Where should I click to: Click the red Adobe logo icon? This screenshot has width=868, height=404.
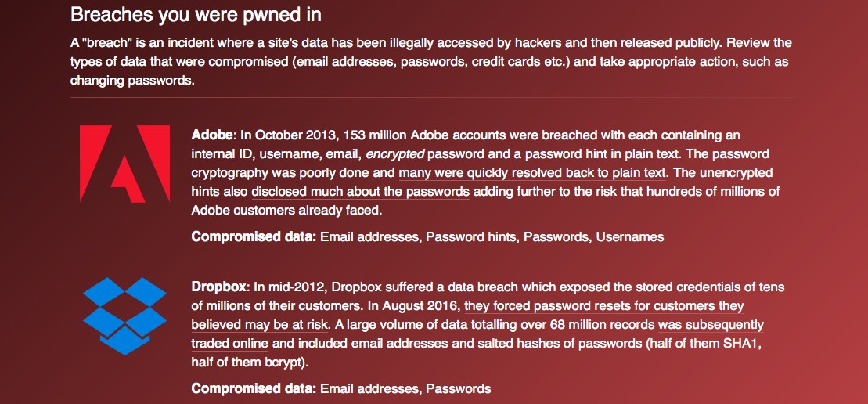click(124, 164)
